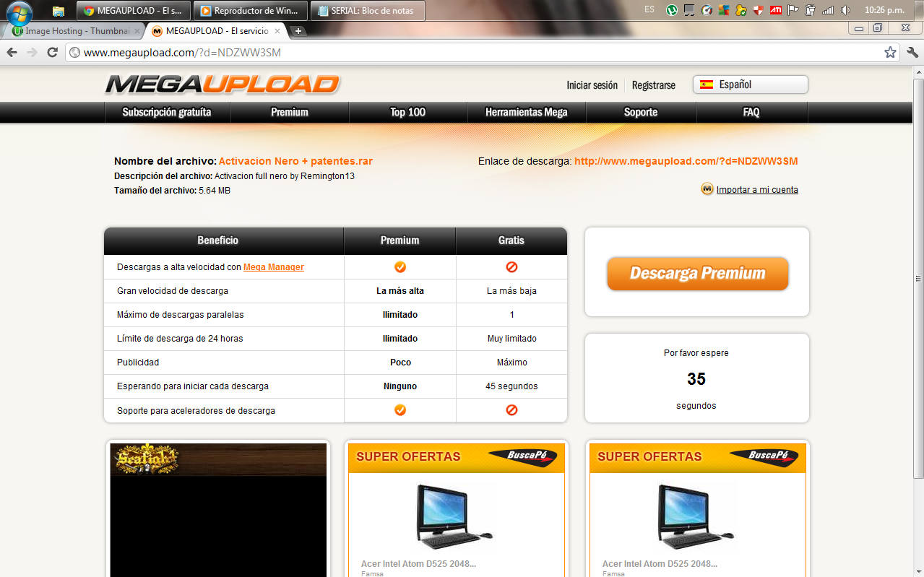Click the "Máximo" table cell

tap(511, 363)
